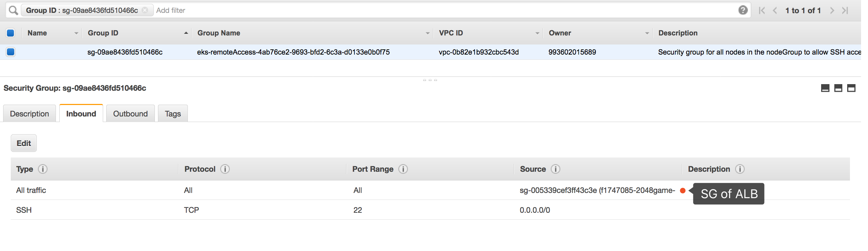This screenshot has height=251, width=868.
Task: Maximize the details pane layout icon
Action: click(851, 88)
